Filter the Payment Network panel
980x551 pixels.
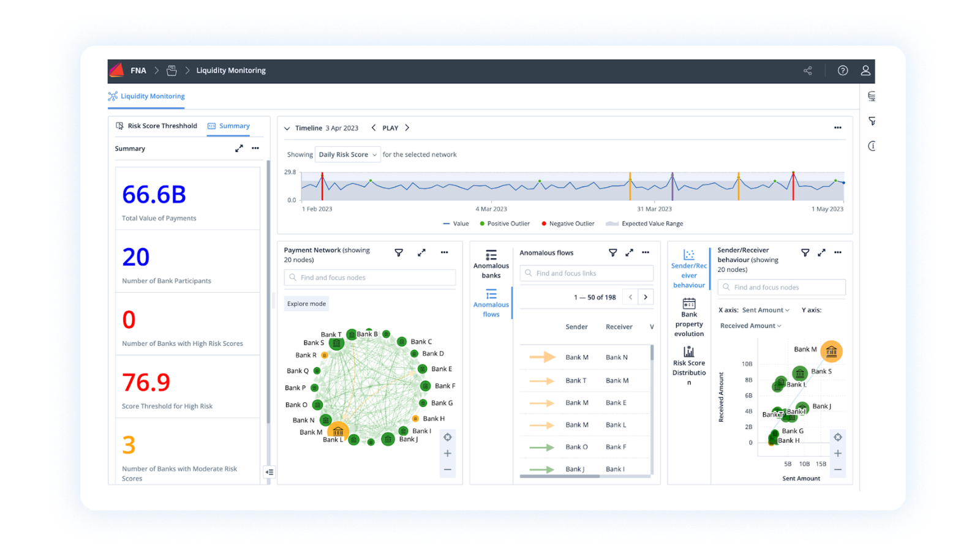tap(399, 252)
